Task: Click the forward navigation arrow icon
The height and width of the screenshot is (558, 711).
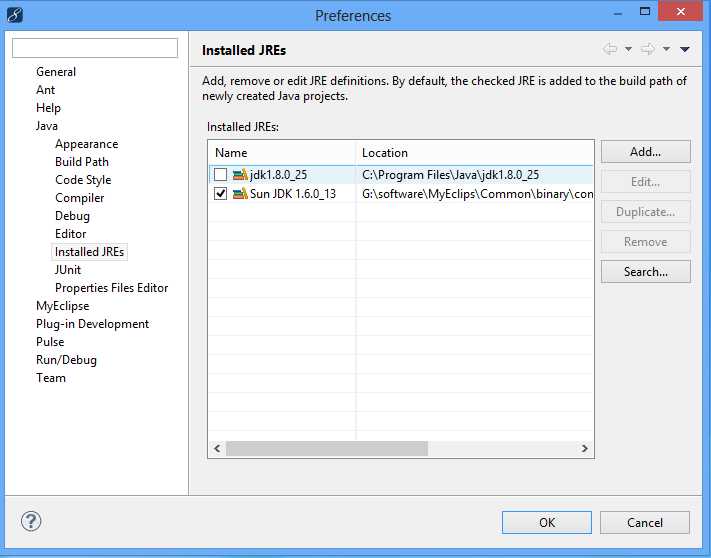Action: tap(648, 49)
